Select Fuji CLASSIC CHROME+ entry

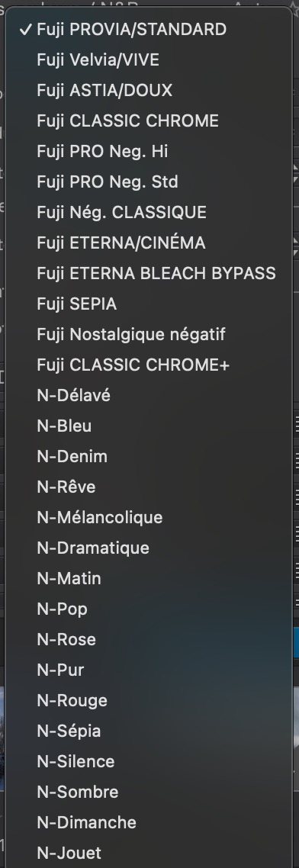(x=149, y=365)
